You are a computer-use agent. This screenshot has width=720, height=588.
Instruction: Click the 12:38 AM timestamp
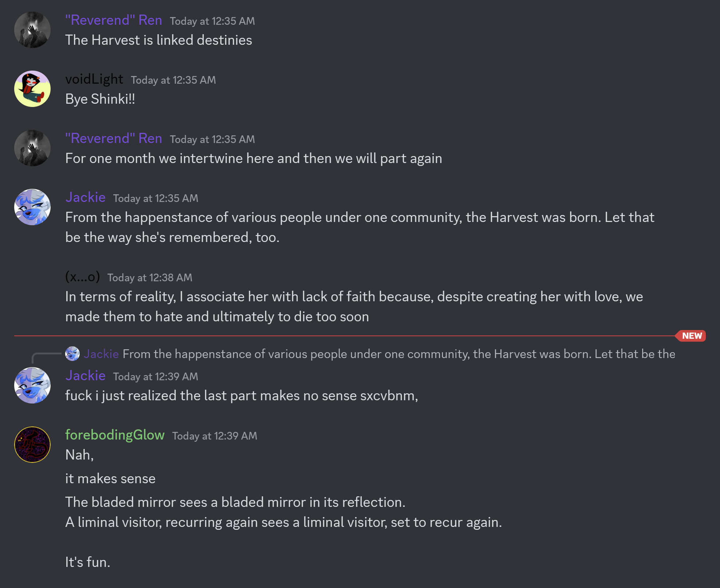[x=150, y=278]
